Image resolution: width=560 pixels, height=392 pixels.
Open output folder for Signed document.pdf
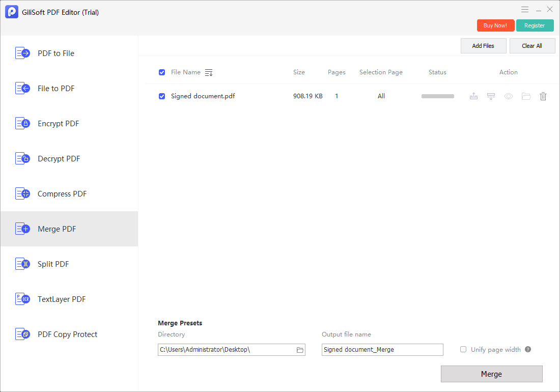(x=526, y=96)
